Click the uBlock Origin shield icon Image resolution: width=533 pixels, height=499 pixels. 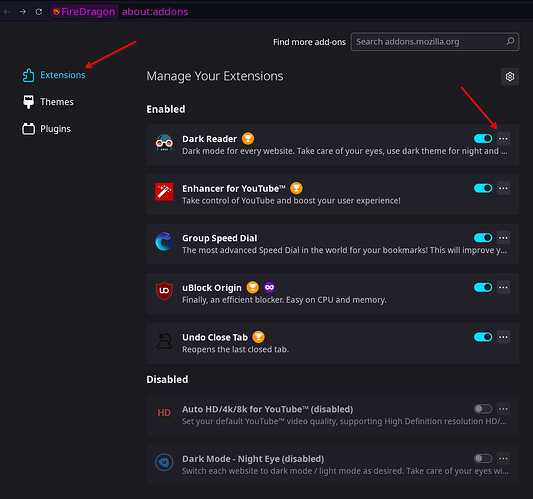tap(164, 291)
